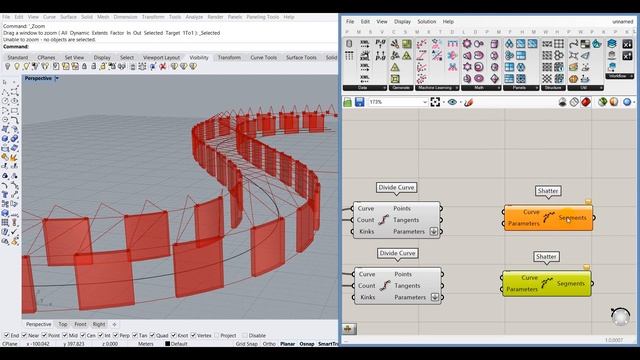Open the Paneling Tools menu in Rhino
Viewport: 640px width, 360px height.
coord(262,17)
